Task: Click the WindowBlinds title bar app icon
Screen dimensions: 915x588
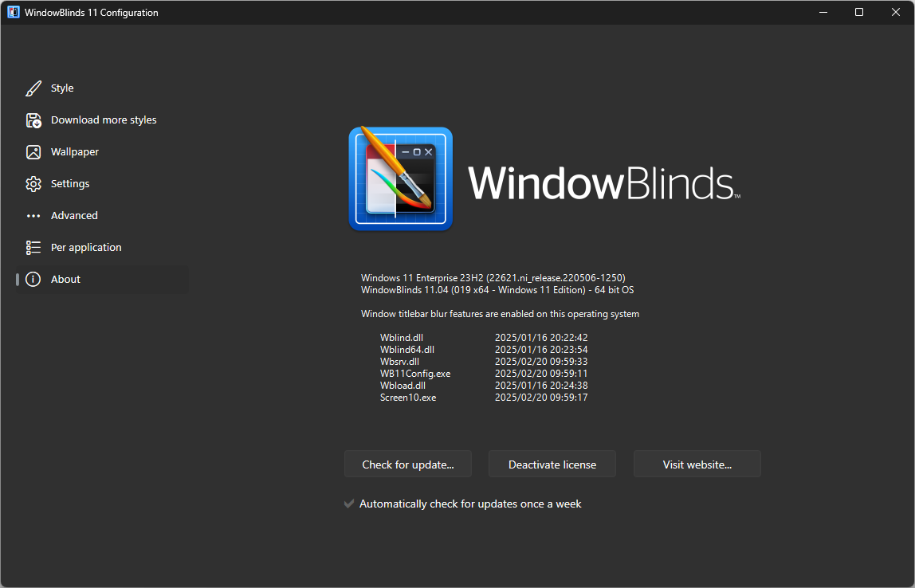Action: (13, 12)
